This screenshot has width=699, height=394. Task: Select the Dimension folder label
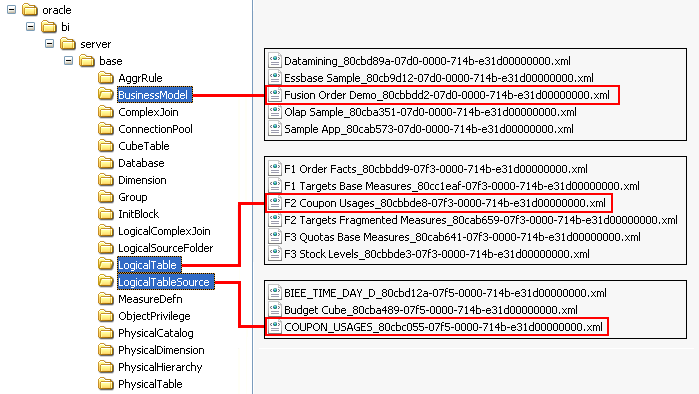tap(142, 180)
